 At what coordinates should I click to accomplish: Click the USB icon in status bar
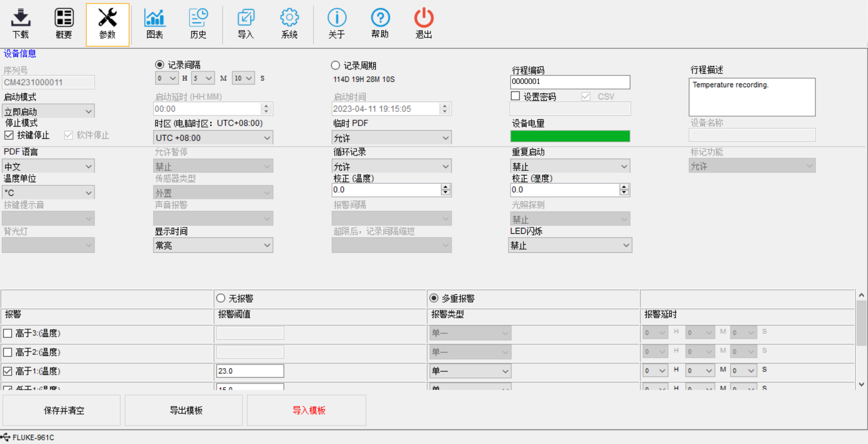[x=5, y=437]
